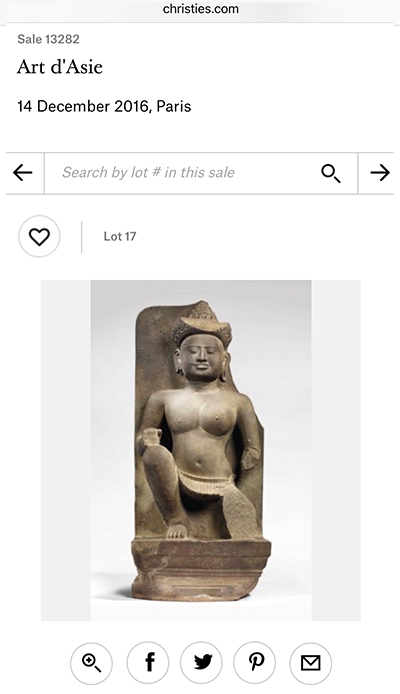Focus the 'Search by lot # in this sale' field
This screenshot has height=694, width=400.
(201, 173)
